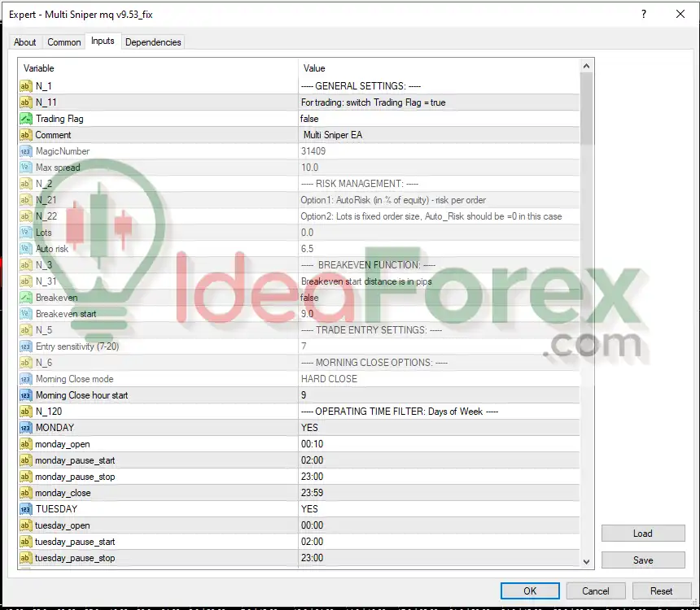
Task: Click the Value column header
Action: (440, 68)
